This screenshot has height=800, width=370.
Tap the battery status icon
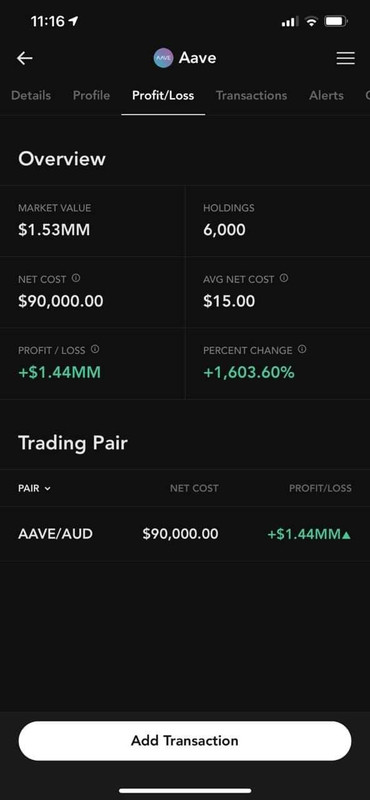336,21
